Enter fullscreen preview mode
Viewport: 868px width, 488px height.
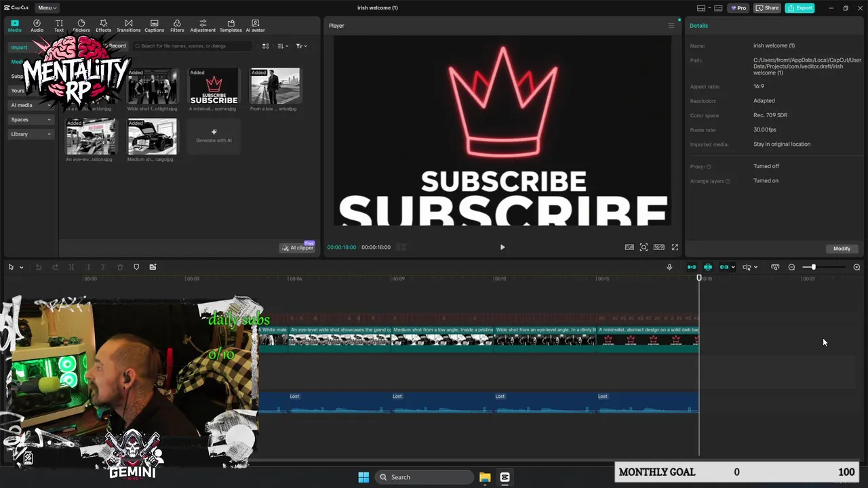(675, 247)
